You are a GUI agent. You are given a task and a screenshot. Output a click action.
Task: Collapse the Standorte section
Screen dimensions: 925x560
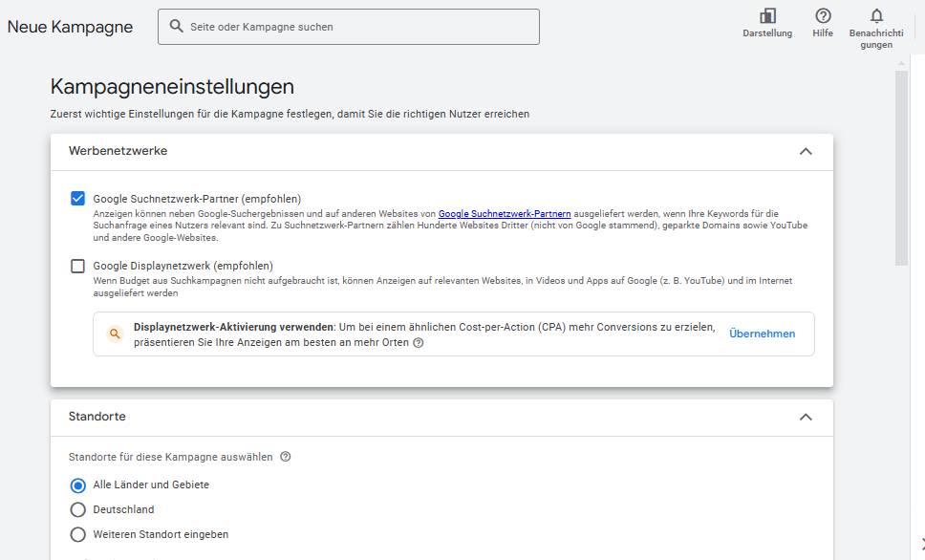(806, 417)
